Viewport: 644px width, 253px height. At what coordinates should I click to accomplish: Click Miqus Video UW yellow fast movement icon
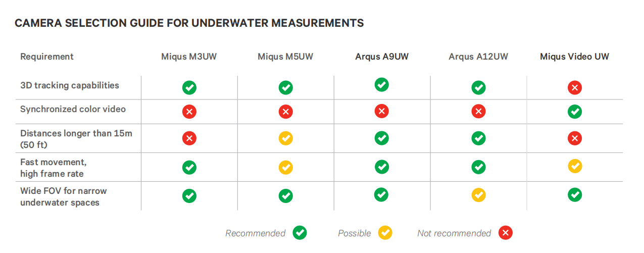click(x=575, y=166)
